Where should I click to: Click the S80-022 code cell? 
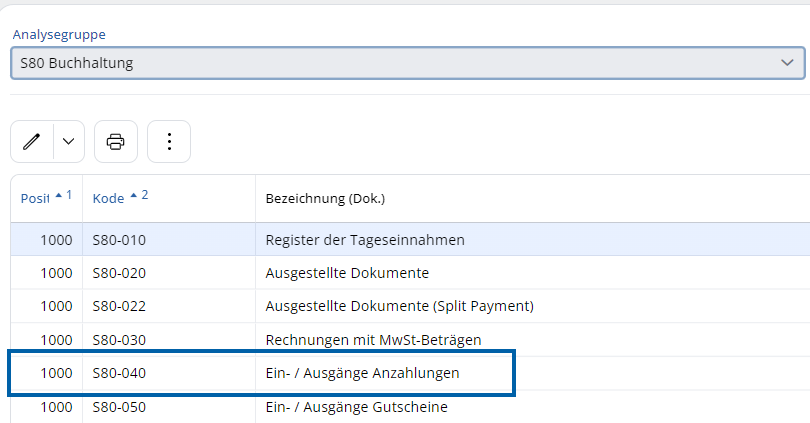(119, 306)
